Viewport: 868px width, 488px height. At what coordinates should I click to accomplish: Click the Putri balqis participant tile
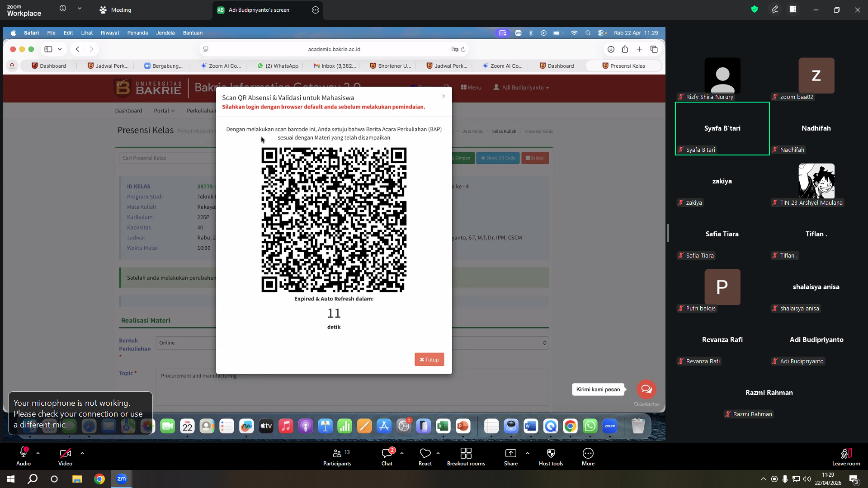click(x=722, y=287)
